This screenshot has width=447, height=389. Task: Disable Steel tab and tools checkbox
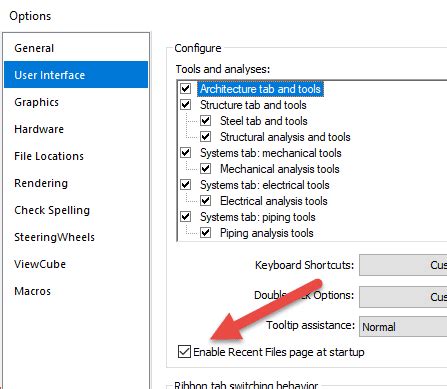(x=205, y=121)
